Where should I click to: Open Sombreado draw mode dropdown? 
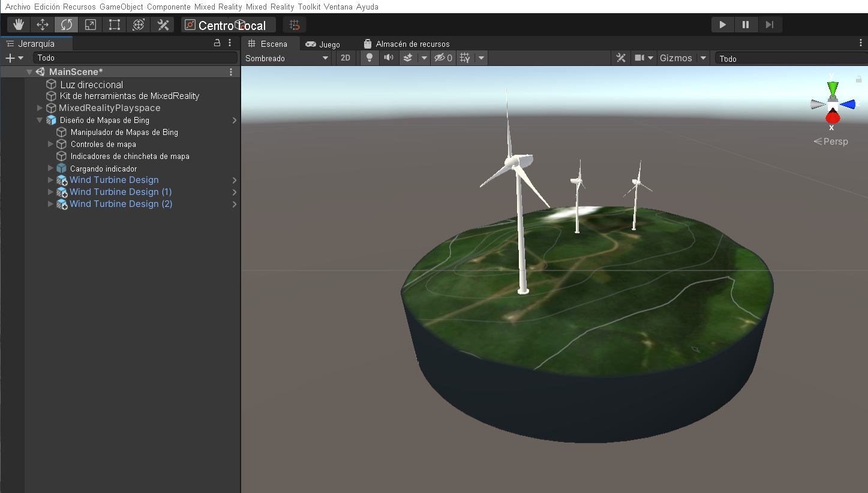pos(287,58)
